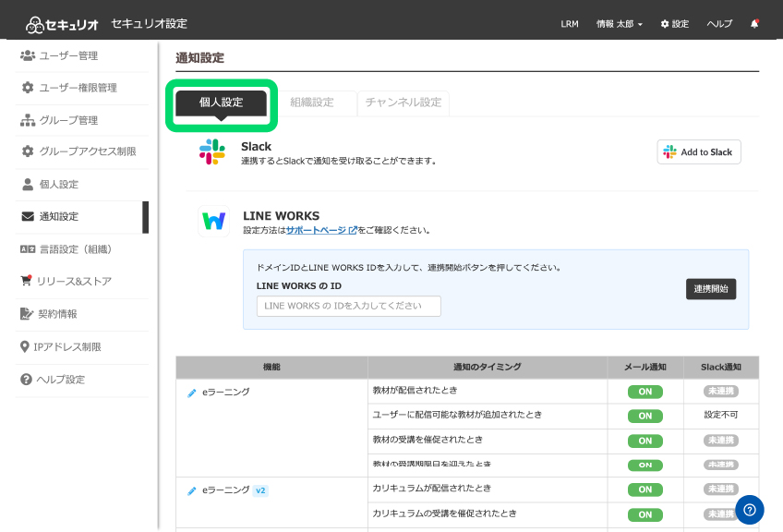Click the Slack logo icon
The image size is (783, 532).
click(212, 152)
